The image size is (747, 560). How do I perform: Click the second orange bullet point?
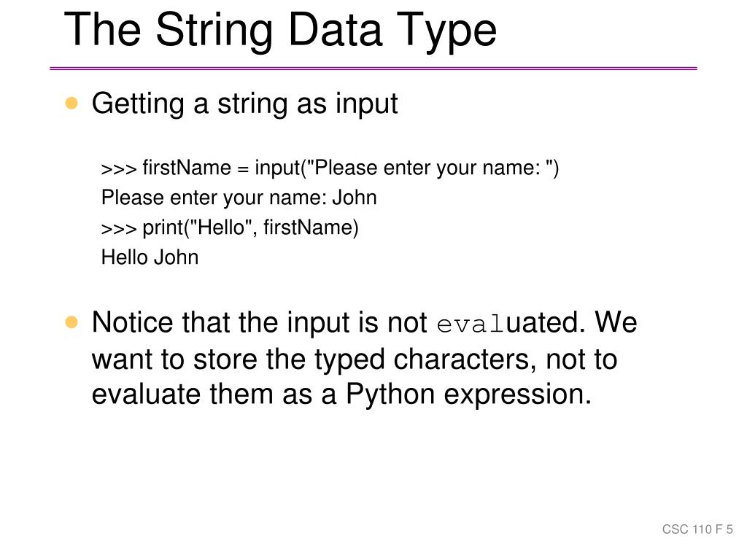point(71,322)
